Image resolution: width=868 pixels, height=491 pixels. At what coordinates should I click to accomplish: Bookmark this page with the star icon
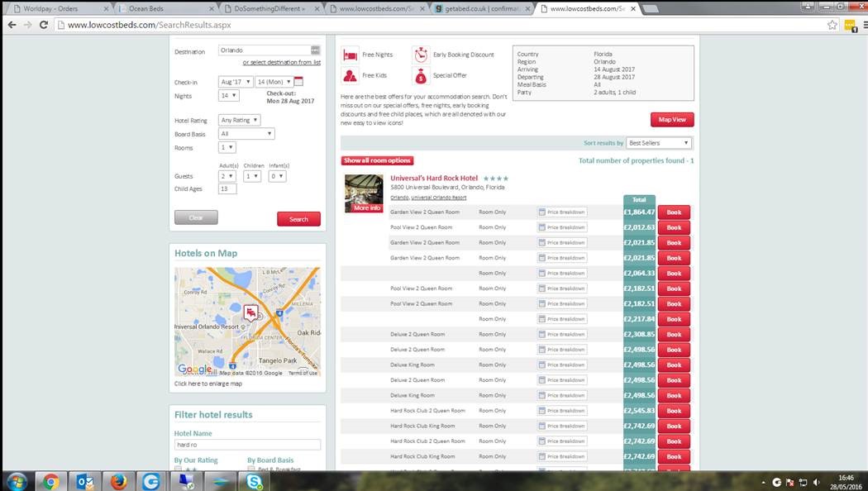click(832, 25)
